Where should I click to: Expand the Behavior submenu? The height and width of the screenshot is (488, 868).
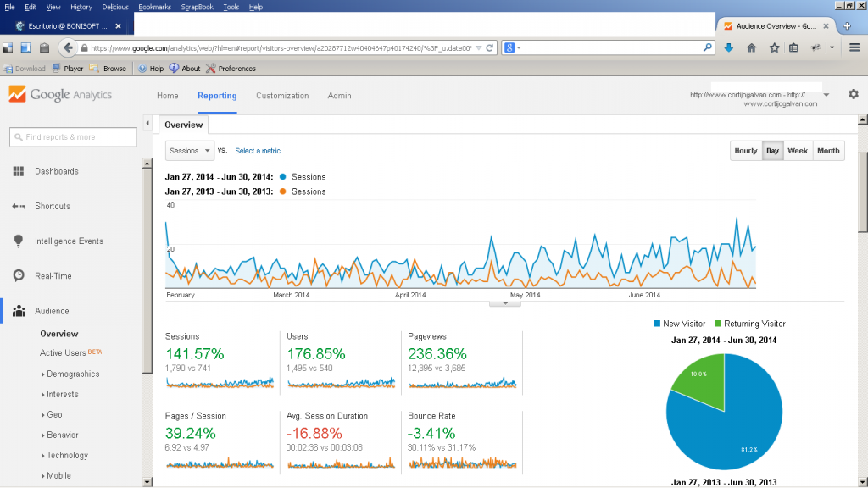coord(60,435)
